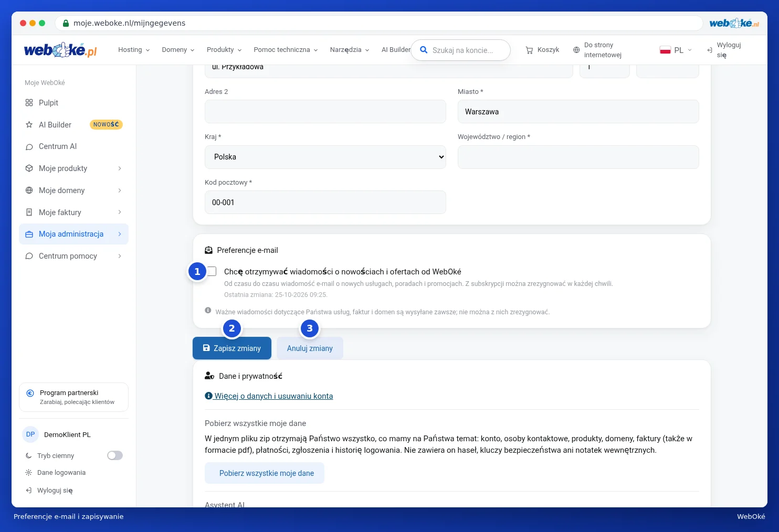Click the WebOké.pl logo in header
Image resolution: width=779 pixels, height=532 pixels.
coord(60,50)
